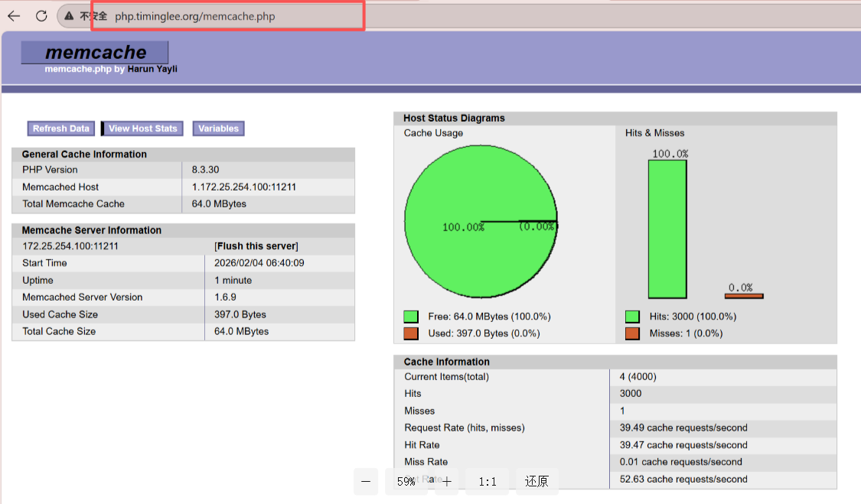Click Uptime value 1 minute
The height and width of the screenshot is (504, 861).
pos(233,280)
